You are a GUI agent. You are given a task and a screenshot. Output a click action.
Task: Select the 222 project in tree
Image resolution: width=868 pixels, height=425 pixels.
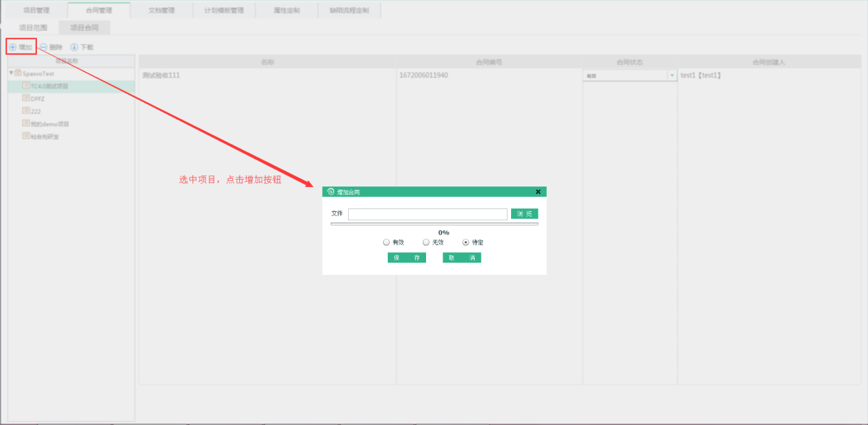click(35, 111)
